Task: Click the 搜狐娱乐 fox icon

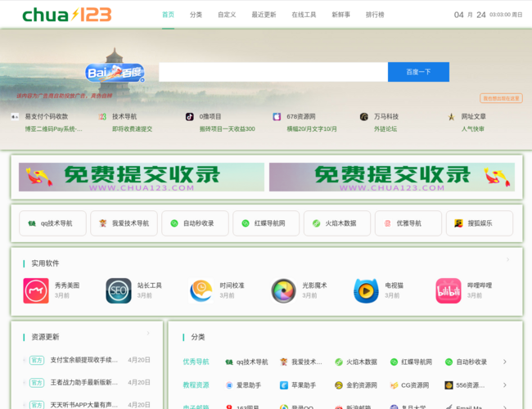Action: point(458,223)
